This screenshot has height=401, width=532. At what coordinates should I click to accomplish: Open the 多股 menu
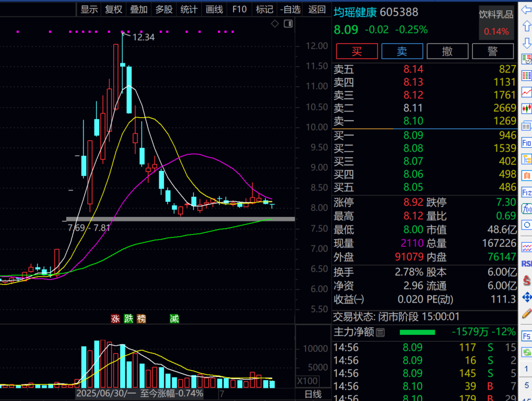(164, 9)
